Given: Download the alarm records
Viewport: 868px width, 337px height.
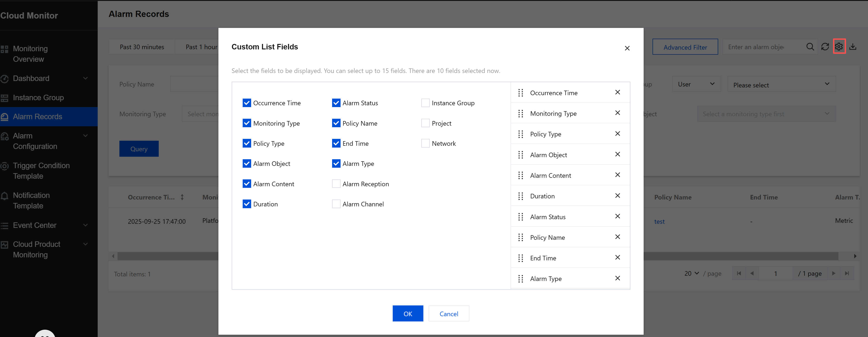Looking at the screenshot, I should click(x=853, y=47).
